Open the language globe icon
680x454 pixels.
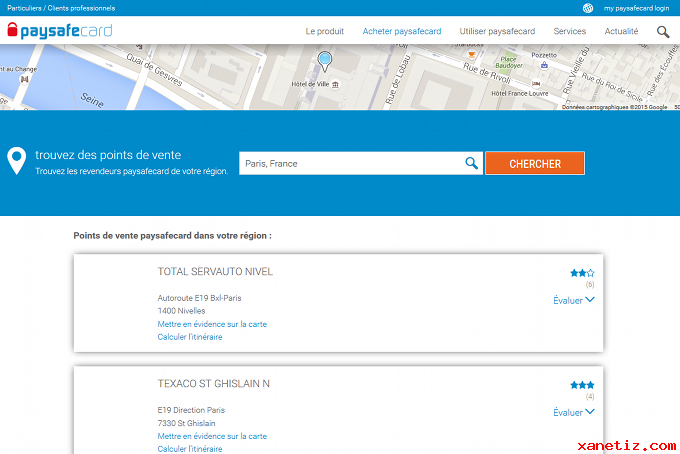tap(588, 8)
